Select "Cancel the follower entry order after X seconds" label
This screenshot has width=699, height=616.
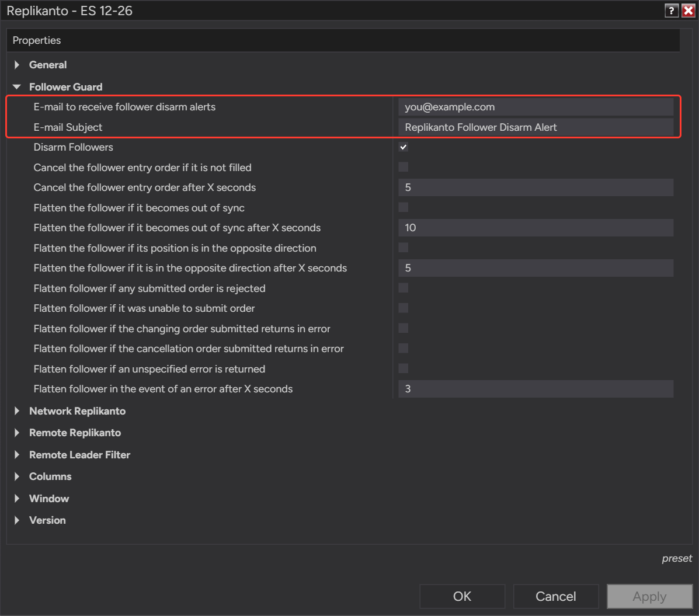[x=144, y=187]
